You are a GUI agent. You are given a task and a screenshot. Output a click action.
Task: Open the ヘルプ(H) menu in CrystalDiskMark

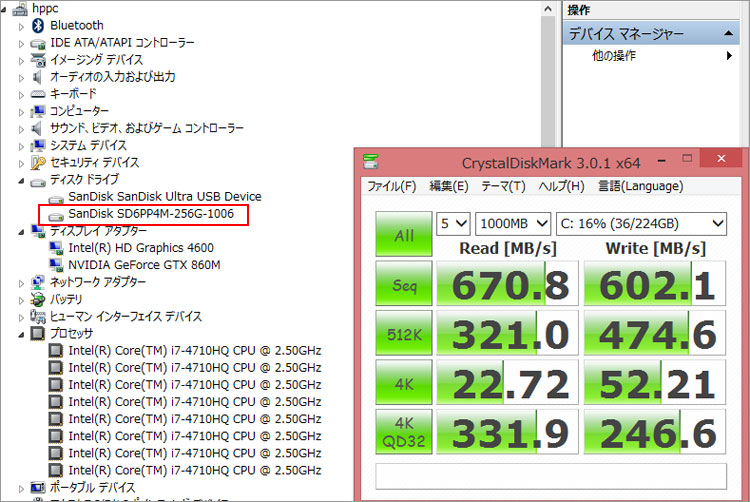(562, 186)
